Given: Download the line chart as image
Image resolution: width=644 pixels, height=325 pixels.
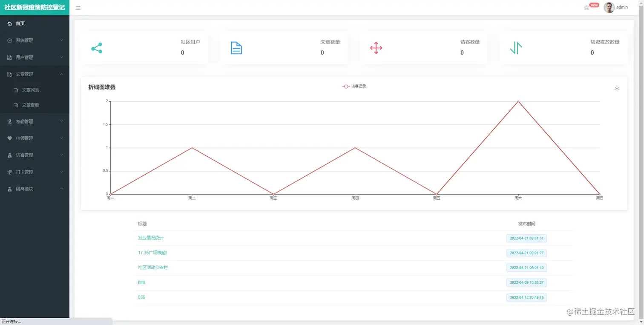Looking at the screenshot, I should [617, 88].
